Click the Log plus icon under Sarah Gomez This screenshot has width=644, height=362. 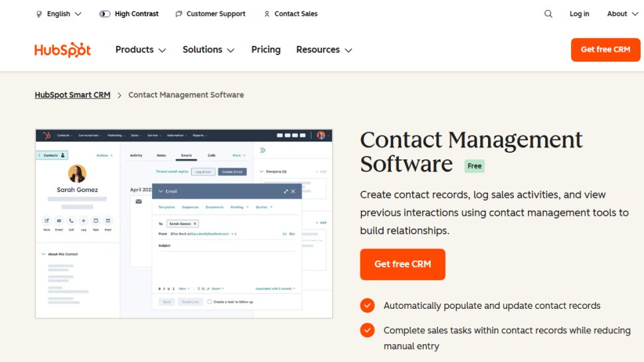(x=84, y=221)
